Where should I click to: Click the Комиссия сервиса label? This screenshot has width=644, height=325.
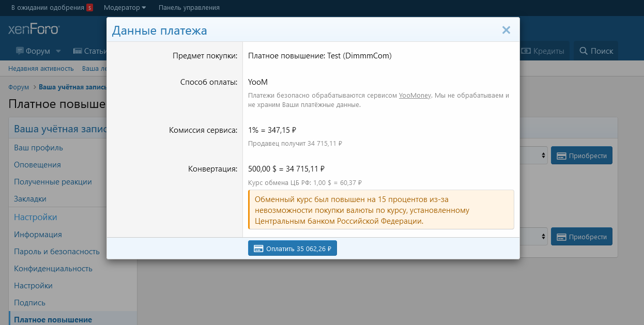[203, 130]
